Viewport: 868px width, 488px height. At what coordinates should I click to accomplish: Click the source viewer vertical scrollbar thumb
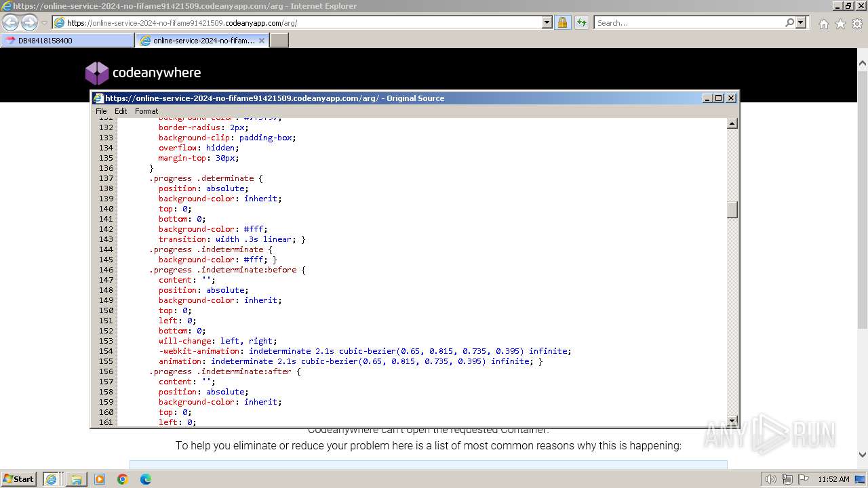[x=732, y=210]
